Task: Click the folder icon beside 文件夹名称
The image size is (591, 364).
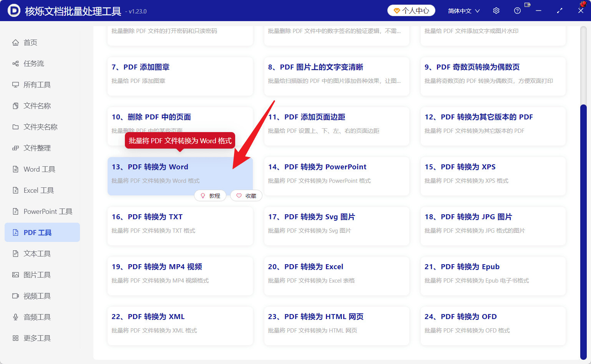Action: pos(15,127)
